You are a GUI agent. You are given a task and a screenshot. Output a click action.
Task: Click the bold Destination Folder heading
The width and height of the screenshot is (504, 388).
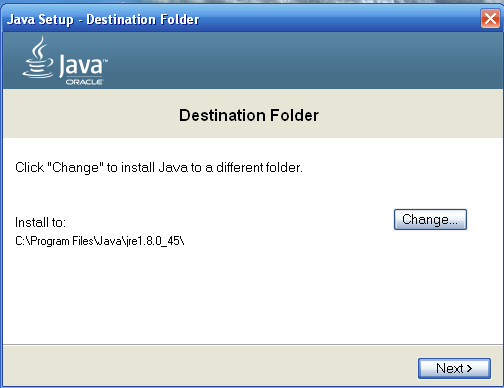249,115
